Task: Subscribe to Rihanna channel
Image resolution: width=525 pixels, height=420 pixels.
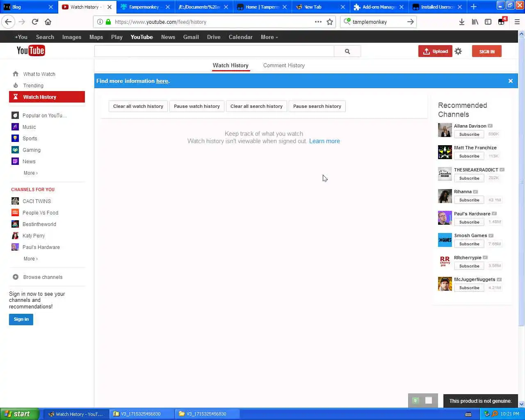Action: [x=469, y=200]
